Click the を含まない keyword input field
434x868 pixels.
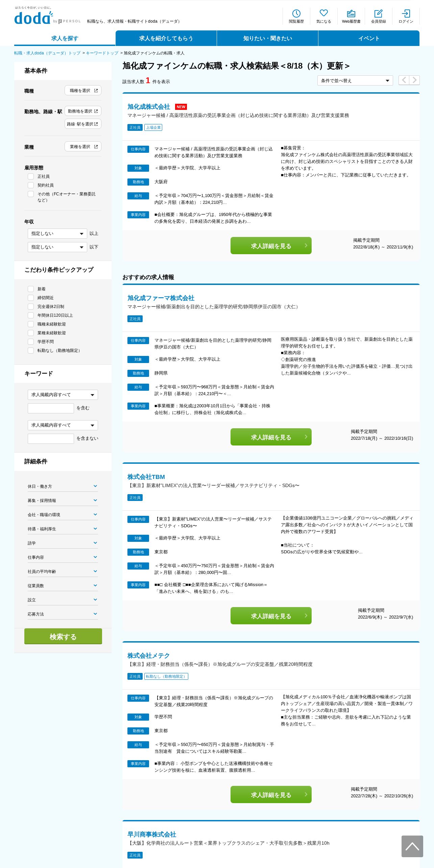[51, 439]
